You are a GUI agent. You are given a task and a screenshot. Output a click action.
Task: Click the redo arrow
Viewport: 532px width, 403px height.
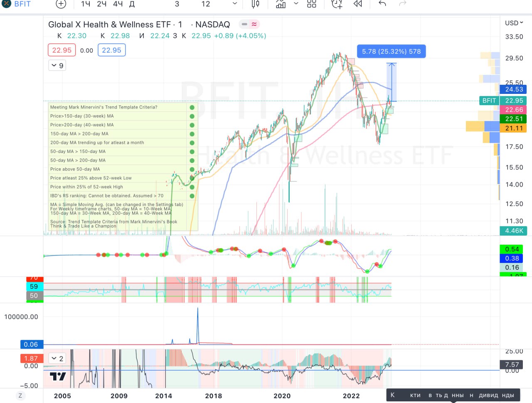click(x=402, y=4)
